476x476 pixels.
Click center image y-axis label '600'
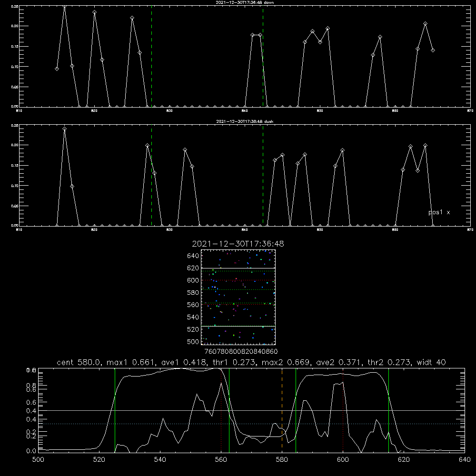tap(193, 280)
